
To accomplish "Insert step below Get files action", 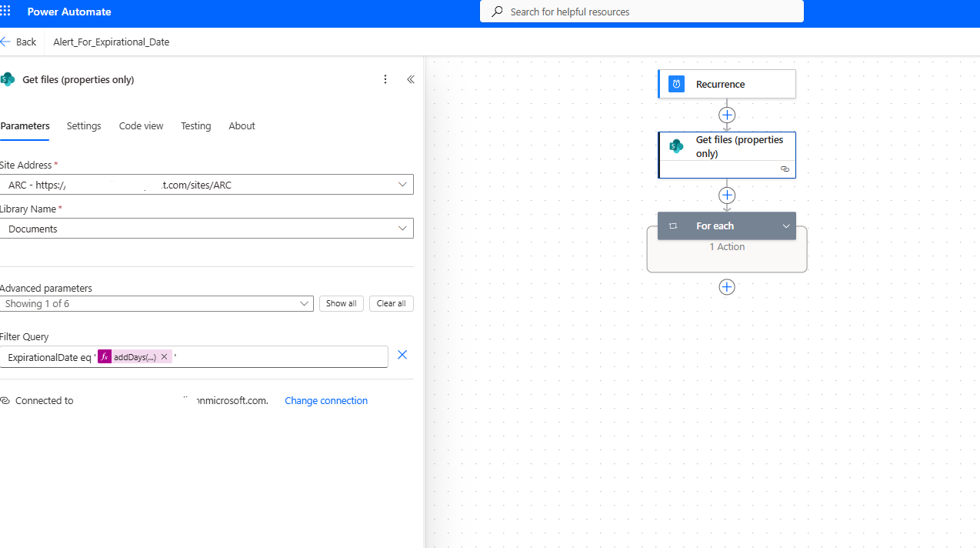I will coord(727,195).
